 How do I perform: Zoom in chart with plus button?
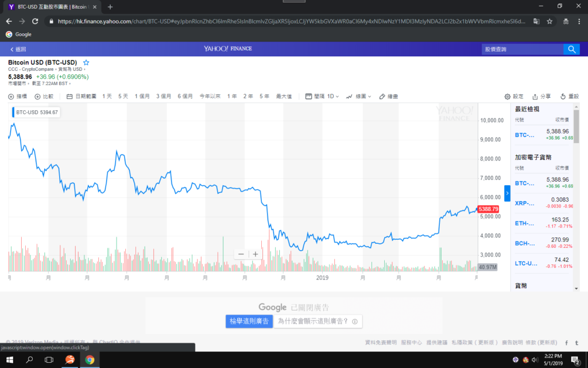pos(256,254)
